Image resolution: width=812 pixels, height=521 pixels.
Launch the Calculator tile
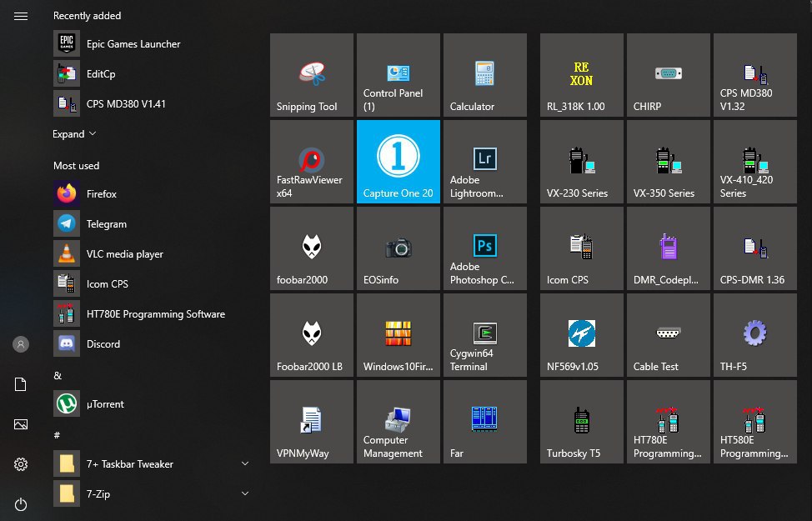[485, 75]
